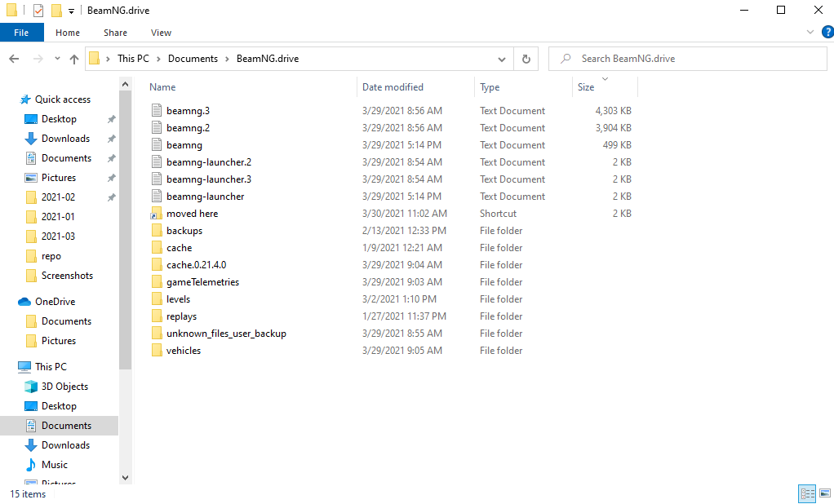Open 3D Objects under This PC
This screenshot has height=504, width=834.
point(64,387)
